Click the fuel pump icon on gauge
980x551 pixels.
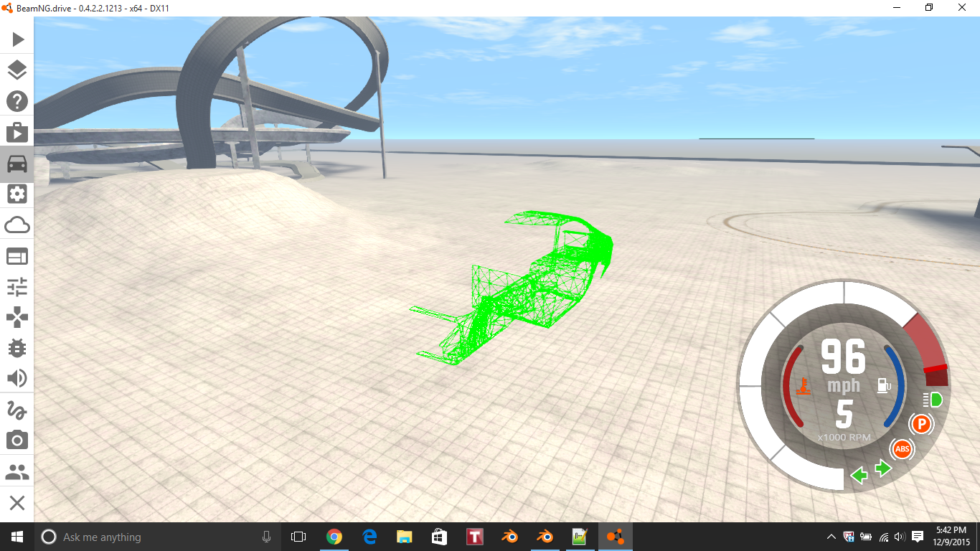[885, 385]
